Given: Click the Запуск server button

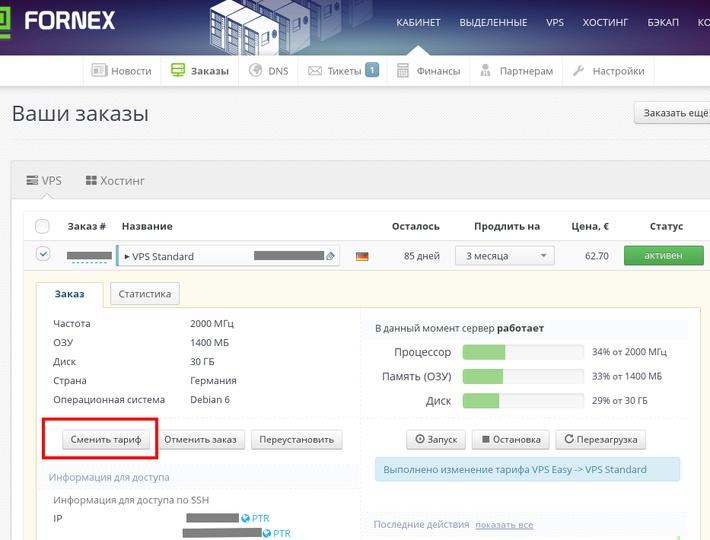Looking at the screenshot, I should point(436,440).
